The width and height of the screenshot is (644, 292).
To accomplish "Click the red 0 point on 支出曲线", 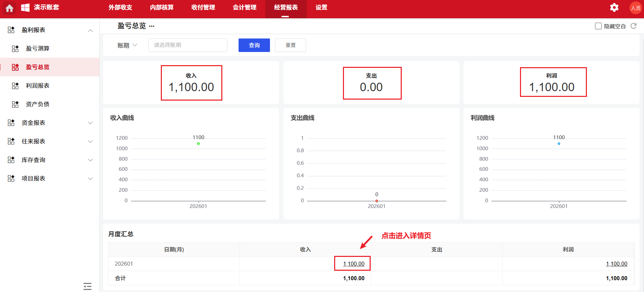I will click(x=377, y=201).
